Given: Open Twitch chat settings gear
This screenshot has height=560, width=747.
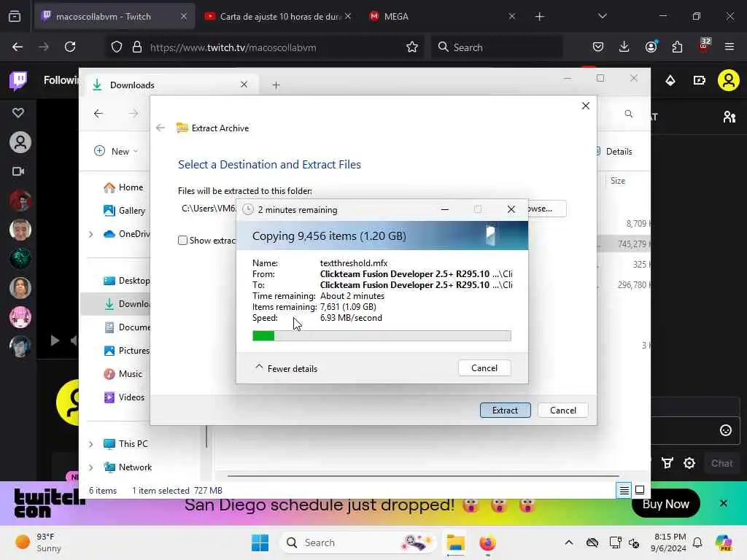Looking at the screenshot, I should click(689, 463).
